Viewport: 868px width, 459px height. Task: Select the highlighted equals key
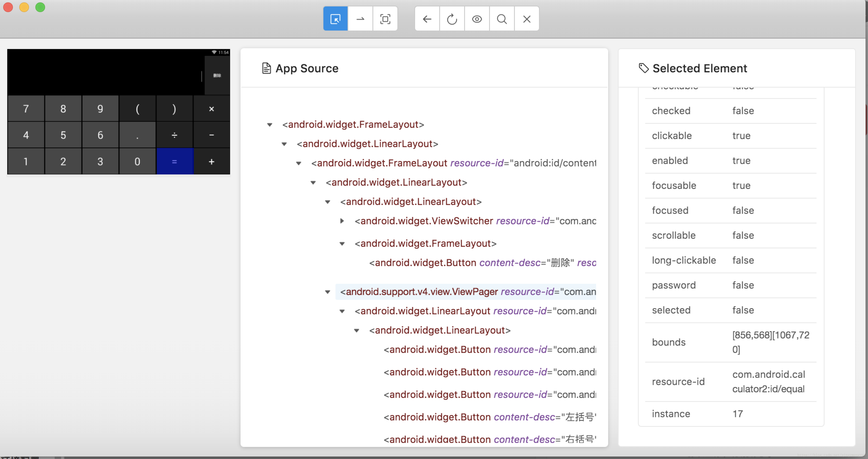[175, 161]
